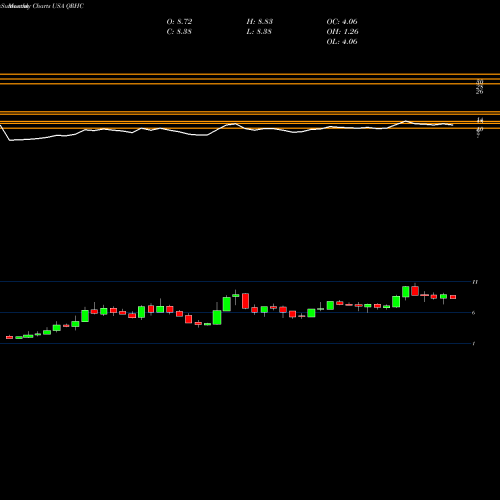This screenshot has height=500, width=500.
Task: Click the 'Charts USA QRHC' chart title
Action: [x=58, y=6]
